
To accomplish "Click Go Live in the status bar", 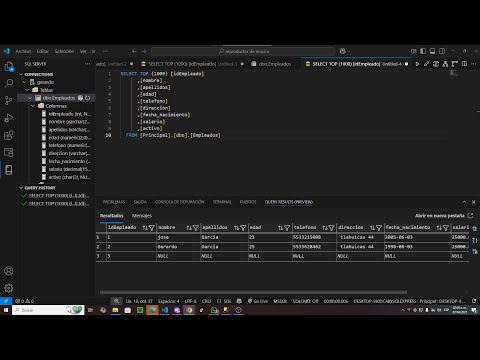I will pos(258,301).
